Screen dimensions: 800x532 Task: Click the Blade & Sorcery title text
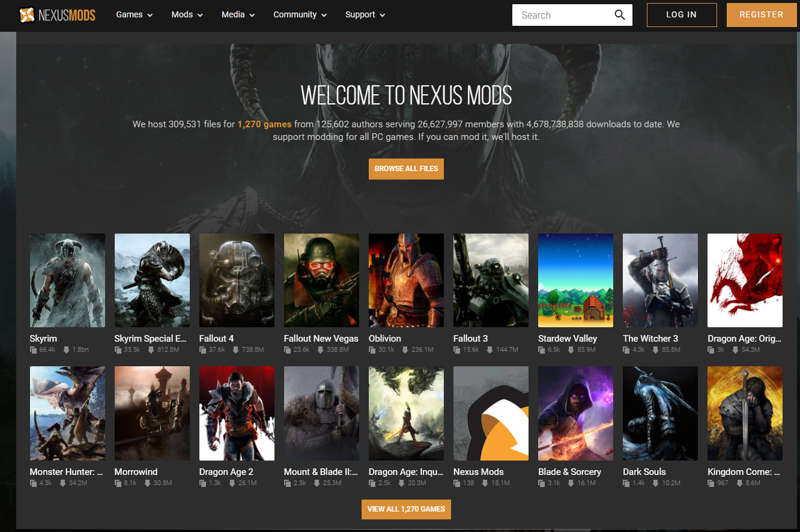pos(569,472)
